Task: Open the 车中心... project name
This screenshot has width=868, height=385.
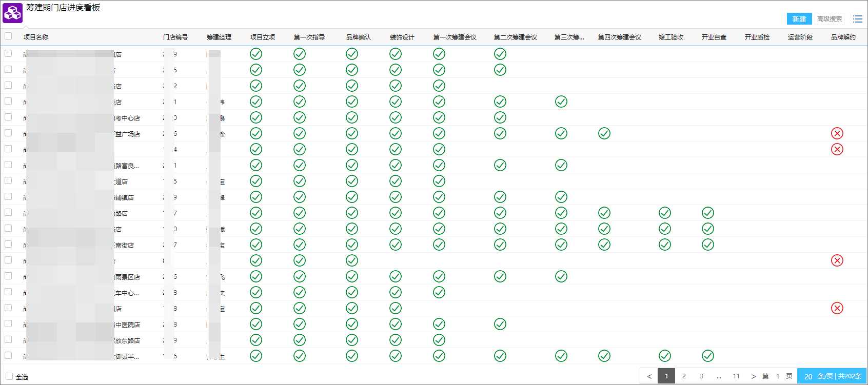Action: (x=81, y=293)
